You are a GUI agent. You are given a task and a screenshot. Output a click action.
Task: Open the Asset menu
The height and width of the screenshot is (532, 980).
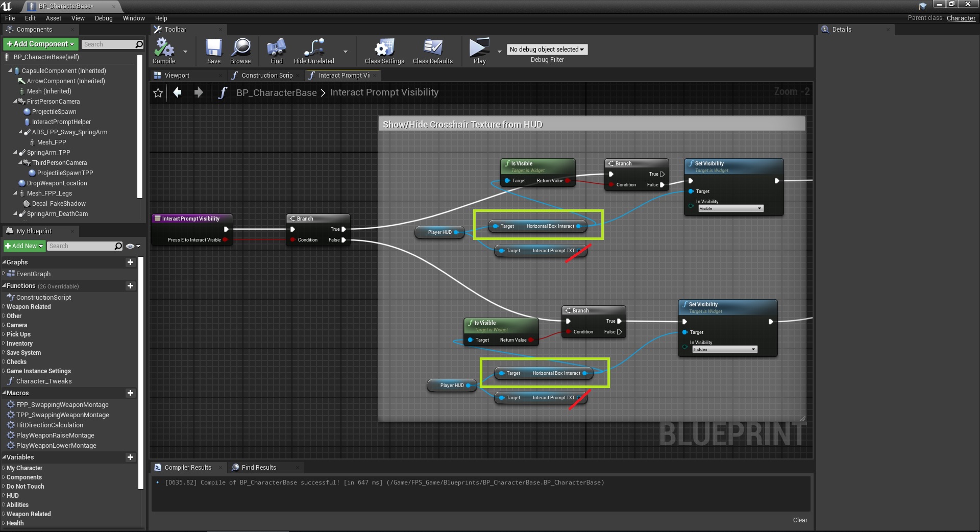click(53, 18)
